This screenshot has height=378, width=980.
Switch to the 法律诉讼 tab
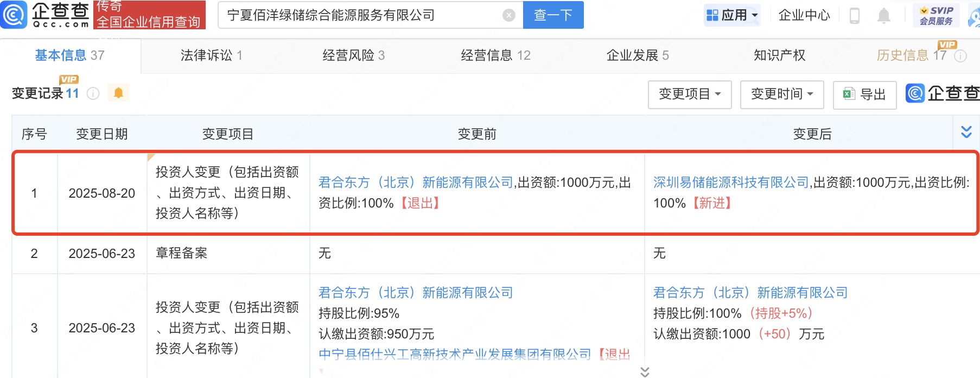coord(212,55)
